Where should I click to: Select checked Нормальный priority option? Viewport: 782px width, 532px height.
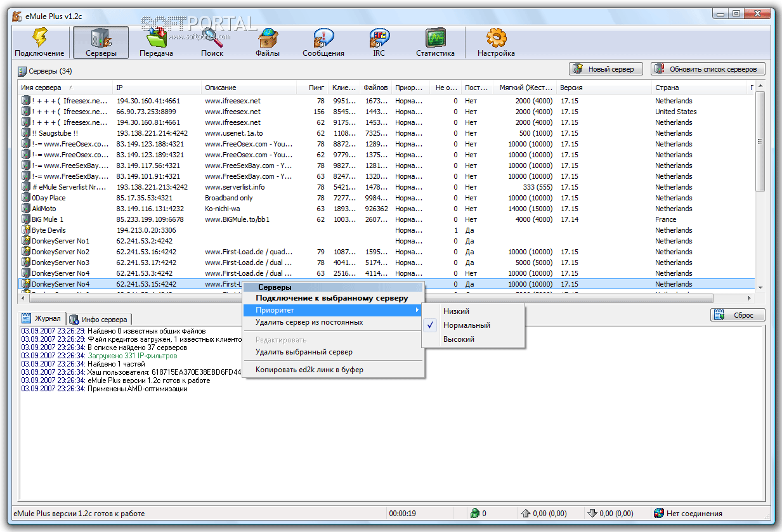click(x=473, y=325)
